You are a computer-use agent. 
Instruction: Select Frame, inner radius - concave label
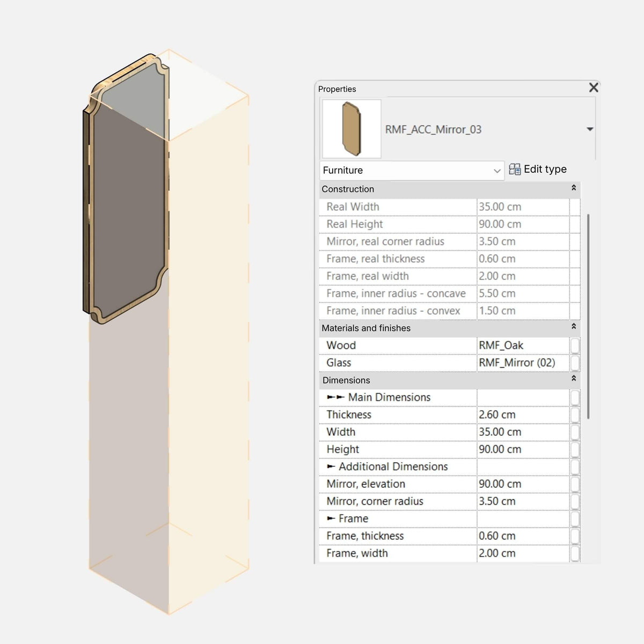coord(396,294)
